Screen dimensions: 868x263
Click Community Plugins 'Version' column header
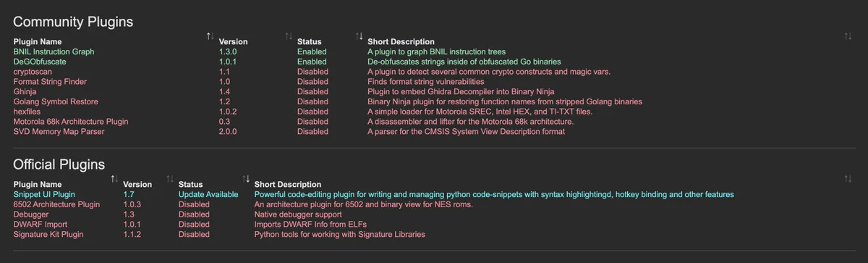tap(233, 42)
